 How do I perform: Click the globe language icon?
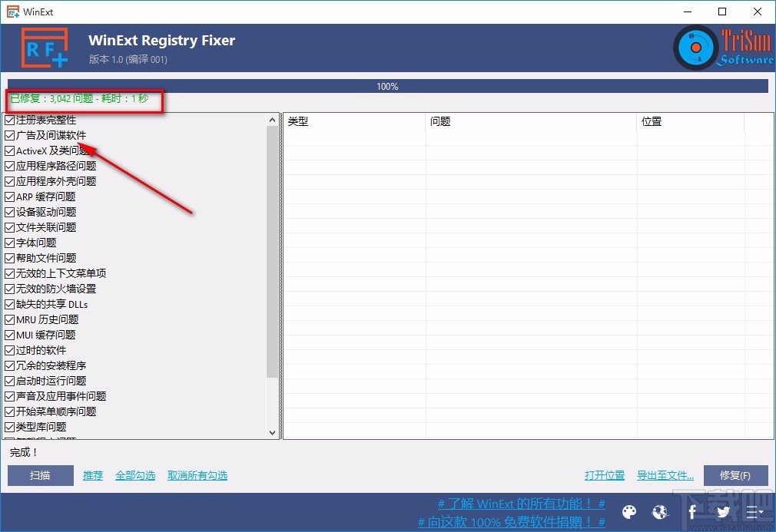(660, 512)
